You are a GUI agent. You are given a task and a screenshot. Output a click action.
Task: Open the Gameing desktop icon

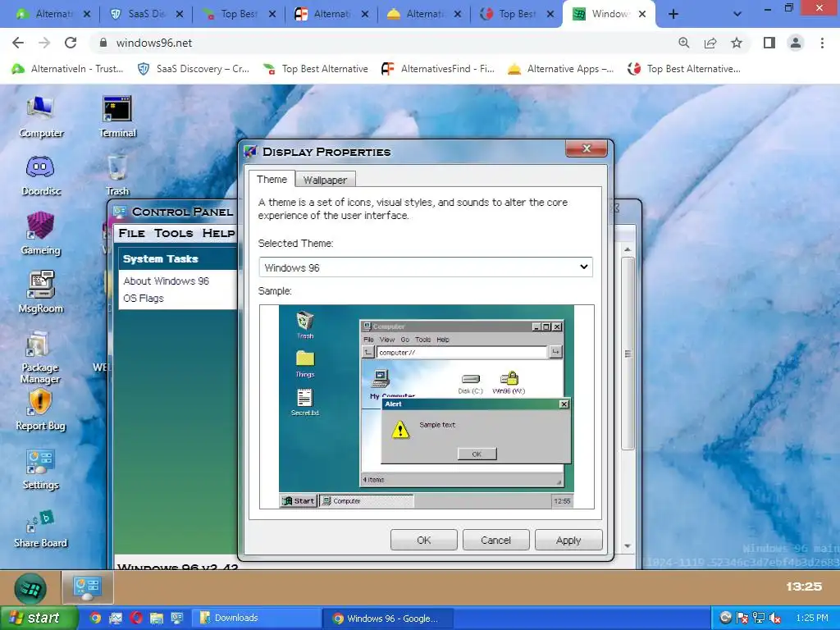(x=41, y=234)
